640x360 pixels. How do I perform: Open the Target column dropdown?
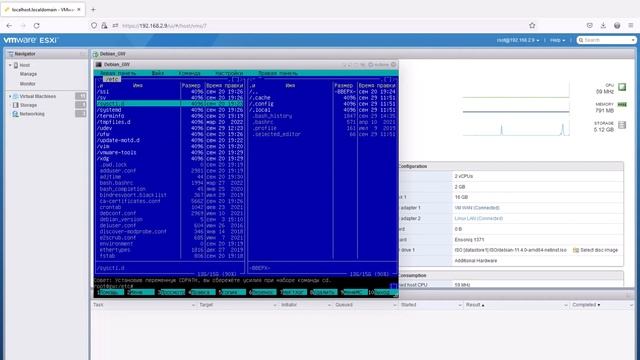point(275,305)
